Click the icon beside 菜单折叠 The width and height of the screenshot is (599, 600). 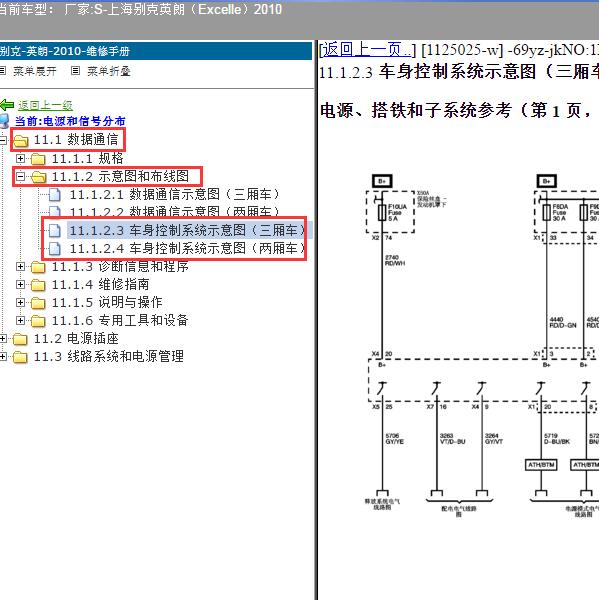pos(75,71)
